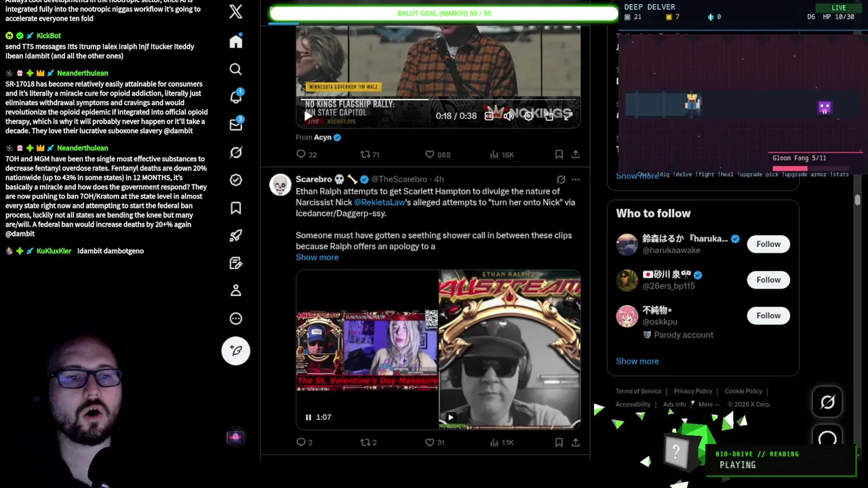The height and width of the screenshot is (488, 868).
Task: Expand trending list Show more above Who to follow
Action: click(x=637, y=176)
